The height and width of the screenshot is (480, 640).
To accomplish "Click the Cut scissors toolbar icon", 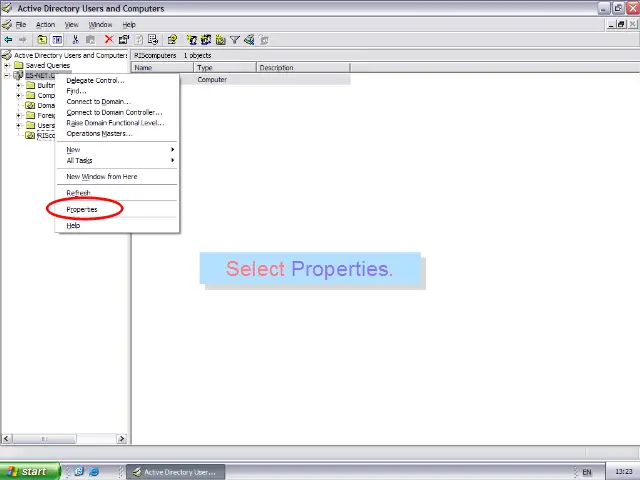I will (75, 40).
